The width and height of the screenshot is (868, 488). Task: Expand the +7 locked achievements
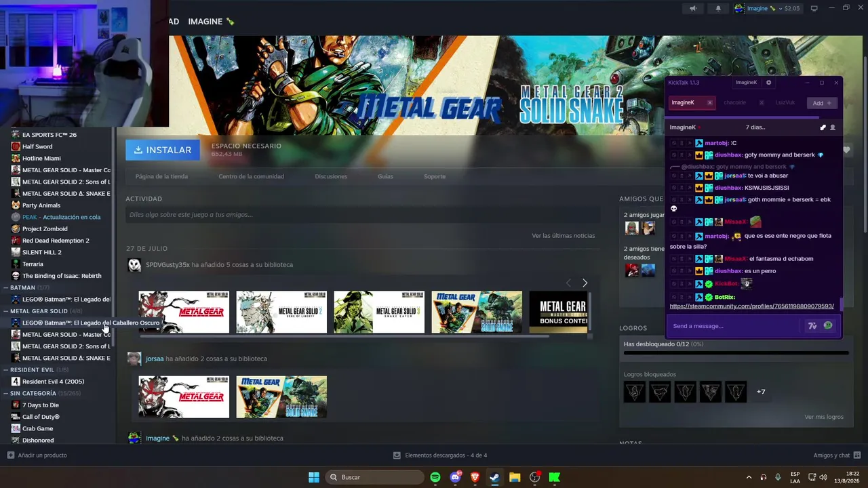pos(761,392)
